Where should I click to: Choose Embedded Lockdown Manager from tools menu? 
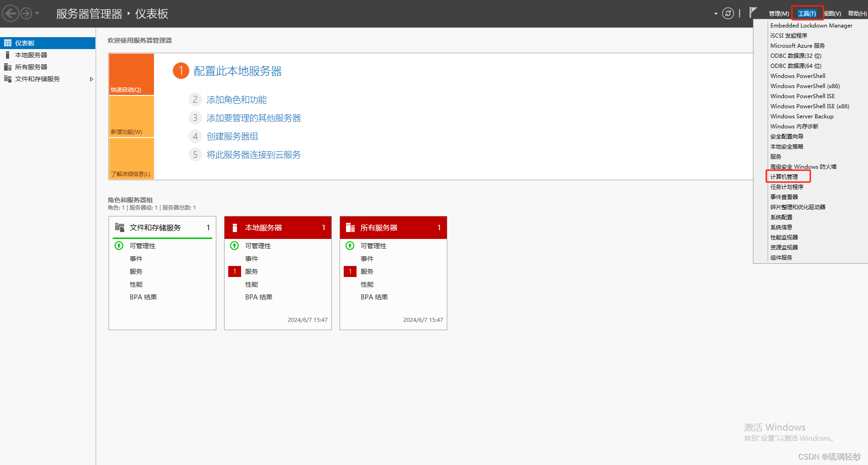pyautogui.click(x=811, y=26)
